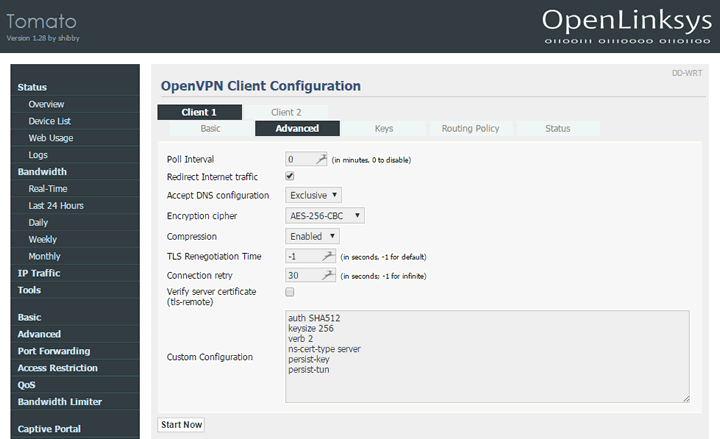Viewport: 720px width, 439px height.
Task: Open Monthly bandwidth page
Action: point(45,256)
